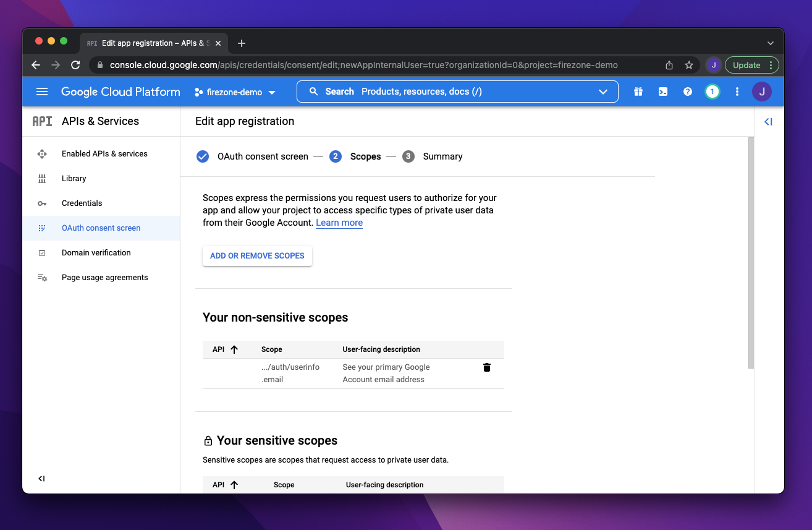Open Enabled APIs & services

104,153
